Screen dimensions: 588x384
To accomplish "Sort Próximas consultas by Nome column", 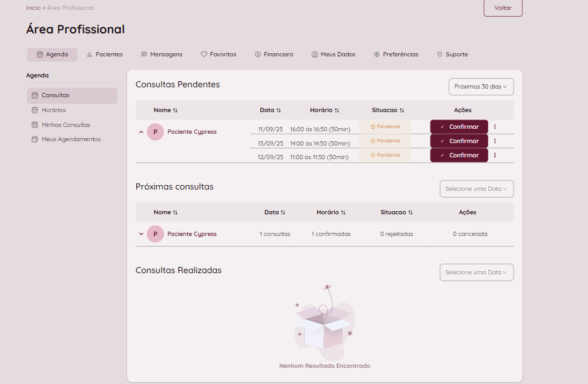I will (165, 212).
